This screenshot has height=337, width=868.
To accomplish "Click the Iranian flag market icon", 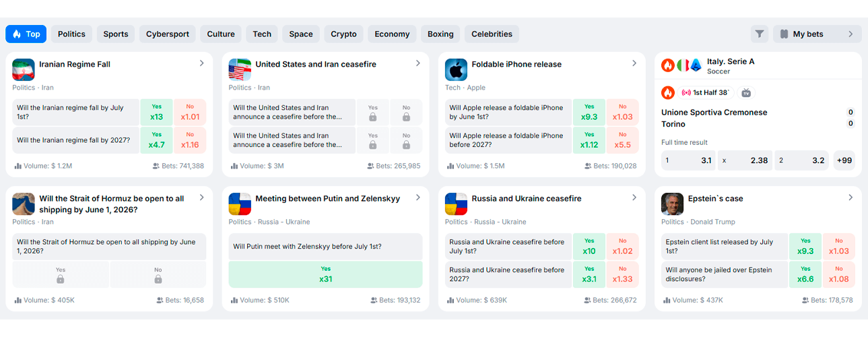I will pyautogui.click(x=24, y=69).
